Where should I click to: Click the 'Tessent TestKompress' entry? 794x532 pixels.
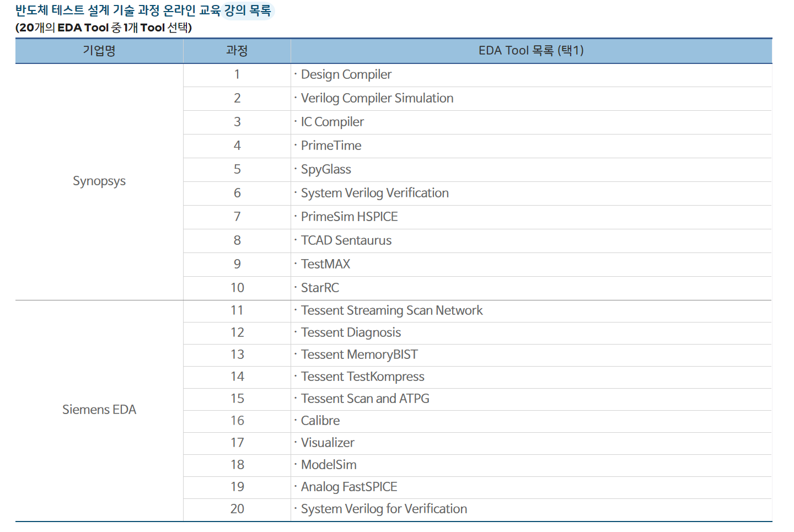pos(362,377)
